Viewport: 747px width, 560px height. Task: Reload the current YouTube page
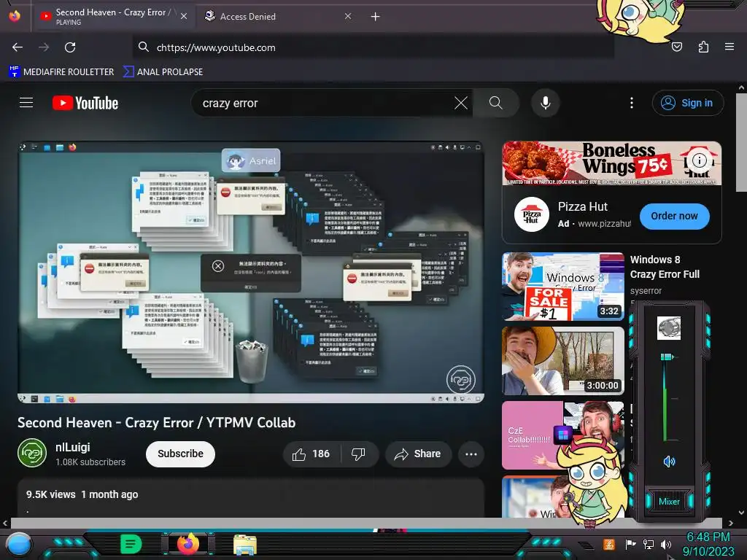70,47
